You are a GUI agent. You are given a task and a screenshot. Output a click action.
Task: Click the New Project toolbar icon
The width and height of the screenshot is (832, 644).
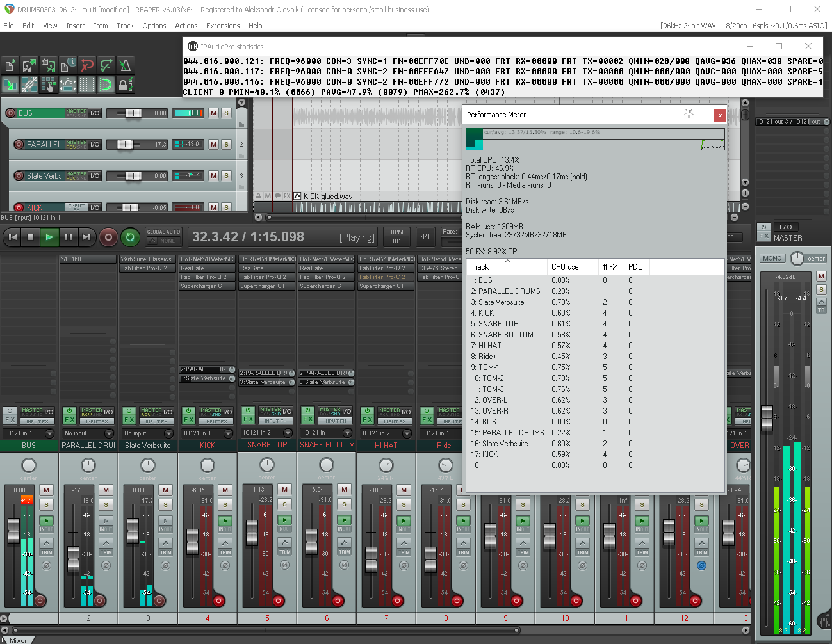coord(10,65)
